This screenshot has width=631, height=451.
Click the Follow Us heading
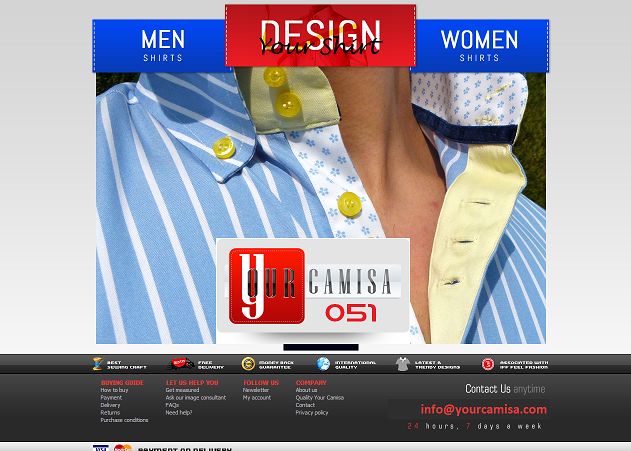pos(261,383)
